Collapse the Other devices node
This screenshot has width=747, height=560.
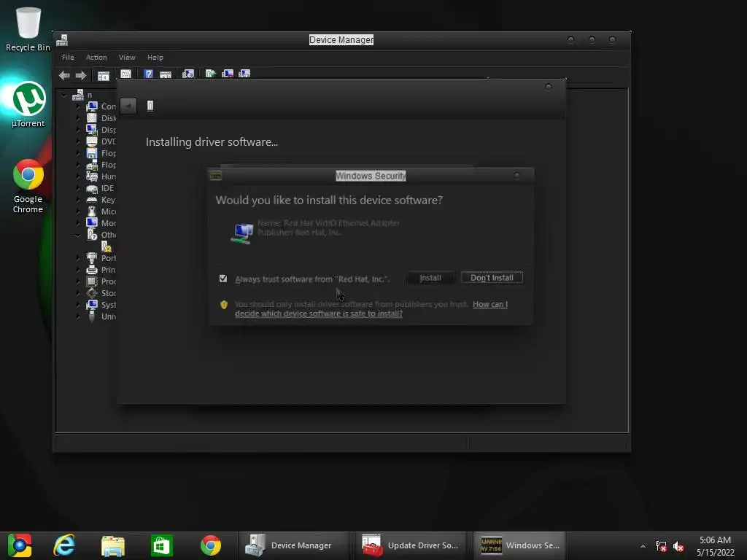[77, 236]
